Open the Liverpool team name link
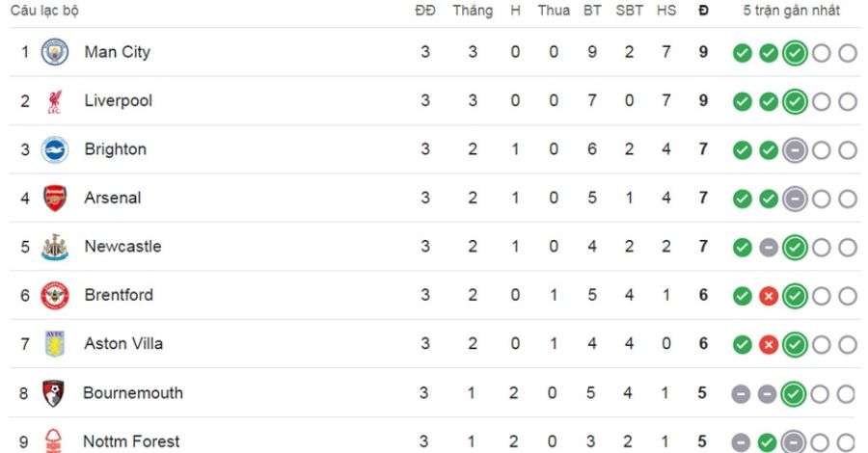The height and width of the screenshot is (453, 868). click(x=118, y=100)
